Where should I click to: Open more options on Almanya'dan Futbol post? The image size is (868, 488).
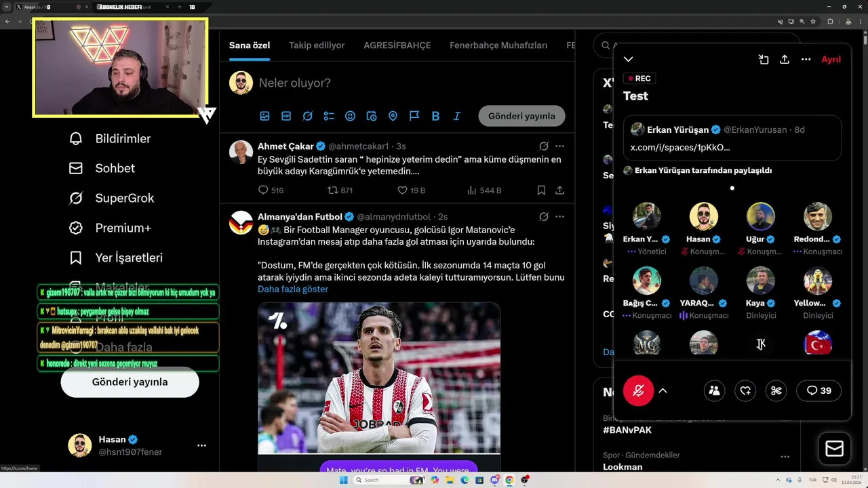[559, 216]
